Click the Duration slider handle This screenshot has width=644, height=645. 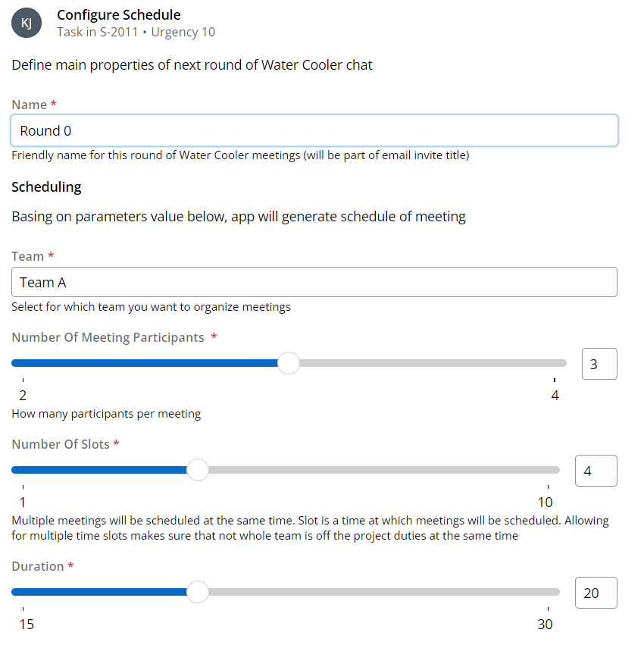coord(198,592)
